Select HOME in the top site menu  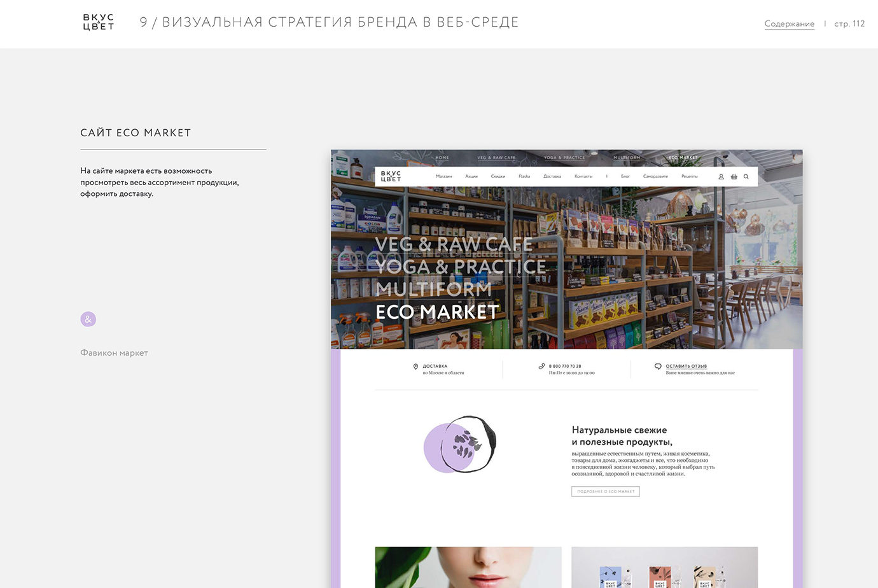(442, 157)
